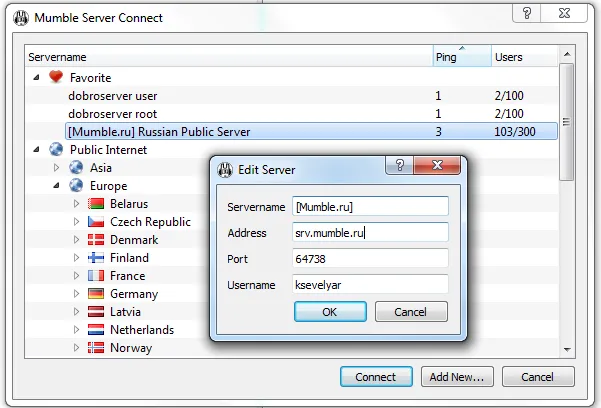Click into the Username input field
The image size is (601, 408).
tap(369, 285)
